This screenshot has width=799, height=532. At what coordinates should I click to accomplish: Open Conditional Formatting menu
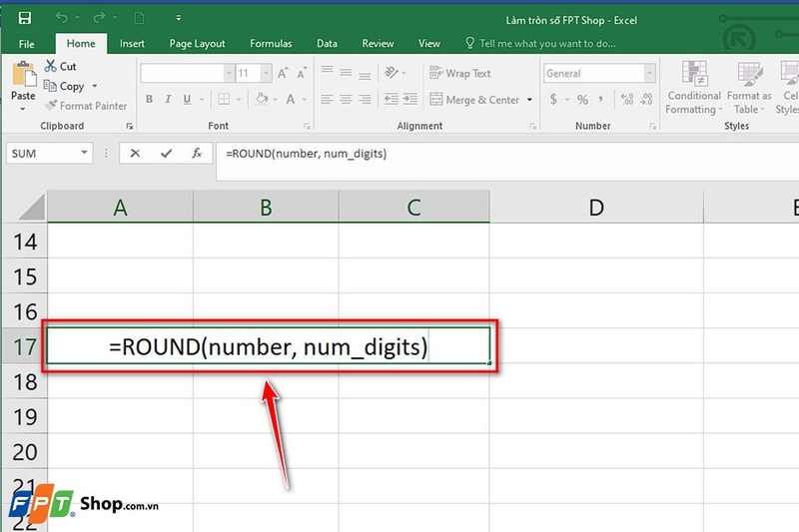tap(694, 88)
